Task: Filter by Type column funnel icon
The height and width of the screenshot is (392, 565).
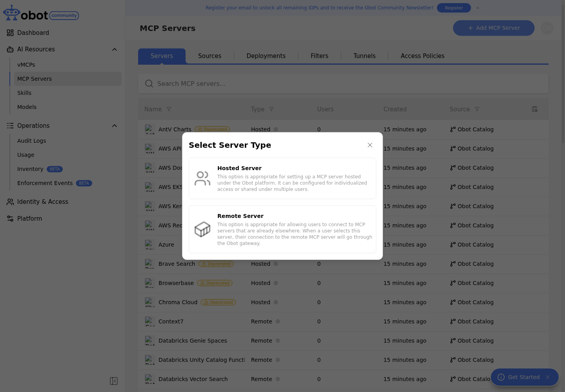Action: pyautogui.click(x=272, y=109)
